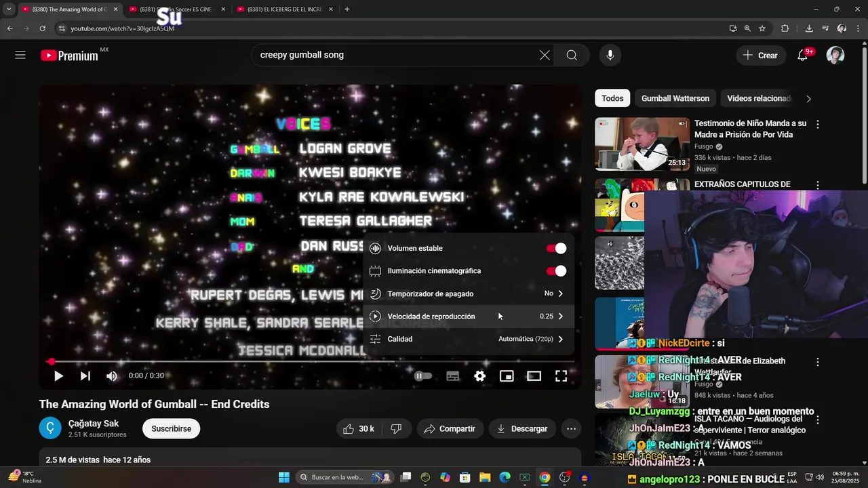Open the notifications bell

point(803,55)
